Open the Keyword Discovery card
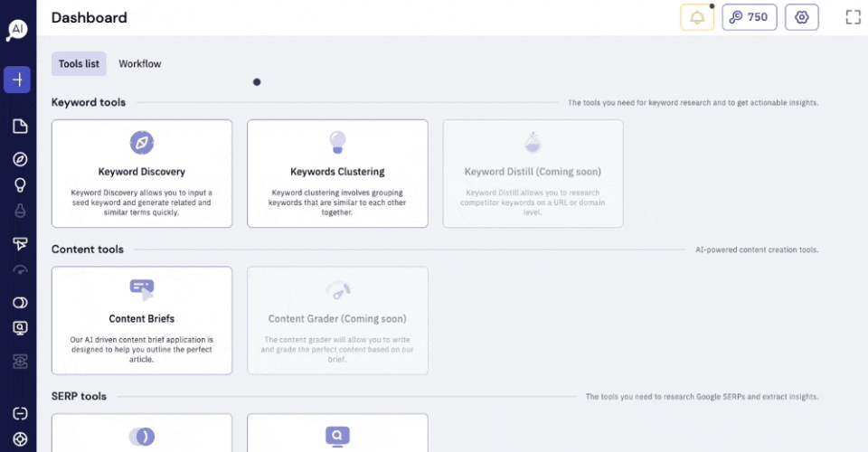Viewport: 868px width, 452px height. pyautogui.click(x=142, y=174)
